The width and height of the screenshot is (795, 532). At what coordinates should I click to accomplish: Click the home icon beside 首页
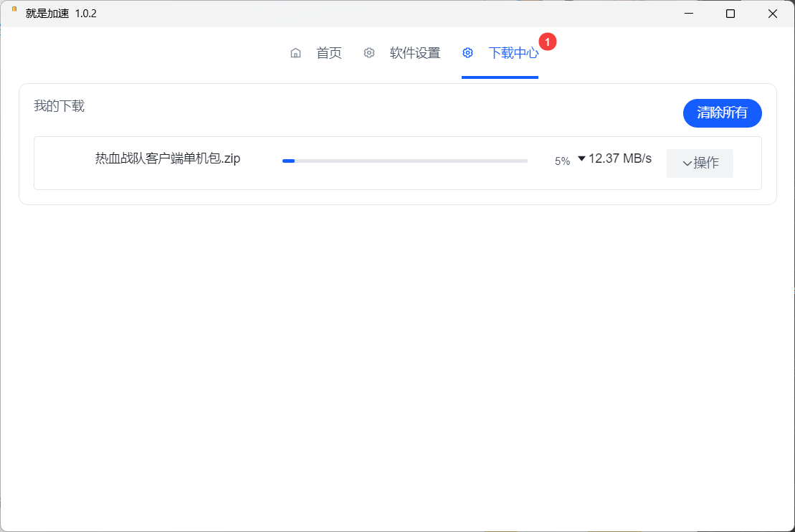tap(295, 52)
